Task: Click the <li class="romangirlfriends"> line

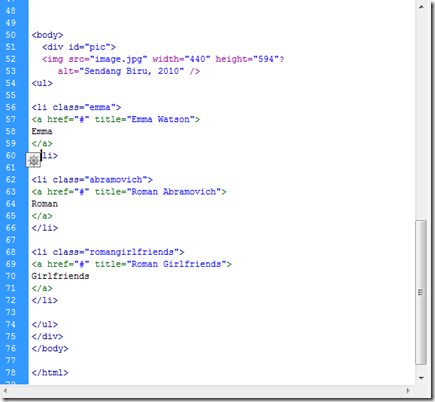Action: 108,252
